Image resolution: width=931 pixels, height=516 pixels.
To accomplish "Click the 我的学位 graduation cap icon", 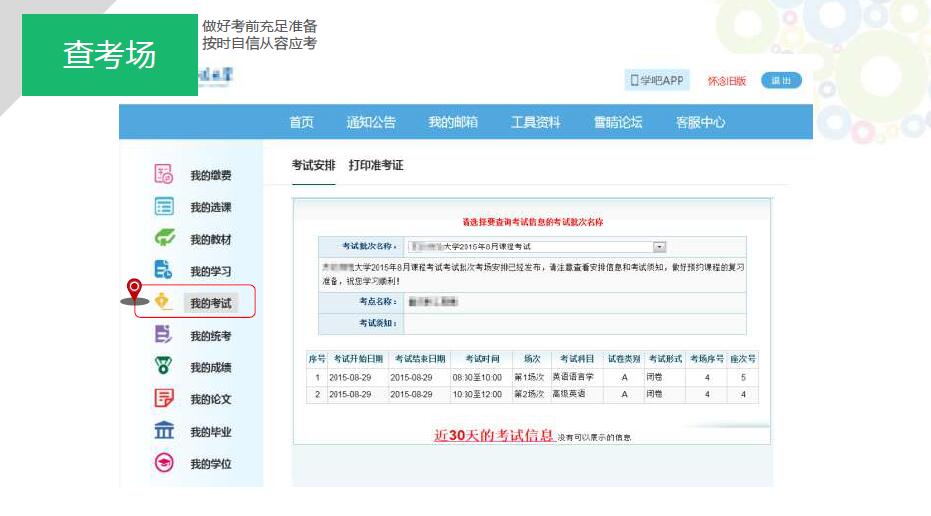I will coord(164,462).
